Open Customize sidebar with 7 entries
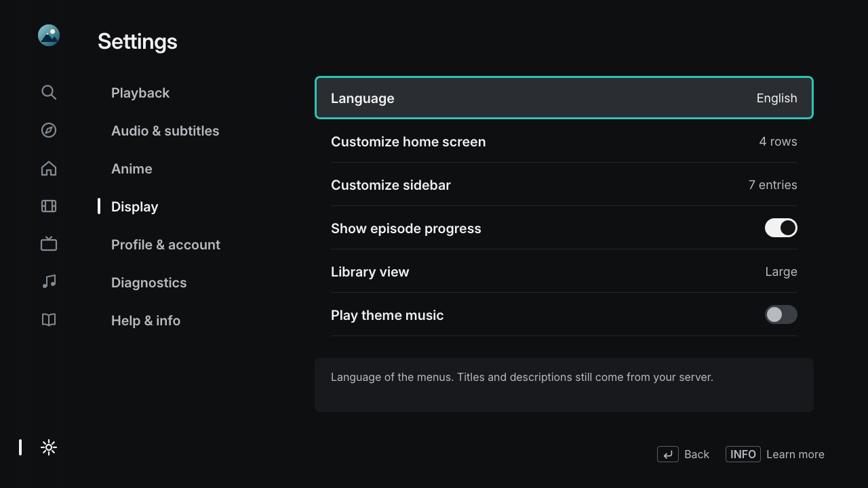The height and width of the screenshot is (488, 868). pos(564,184)
